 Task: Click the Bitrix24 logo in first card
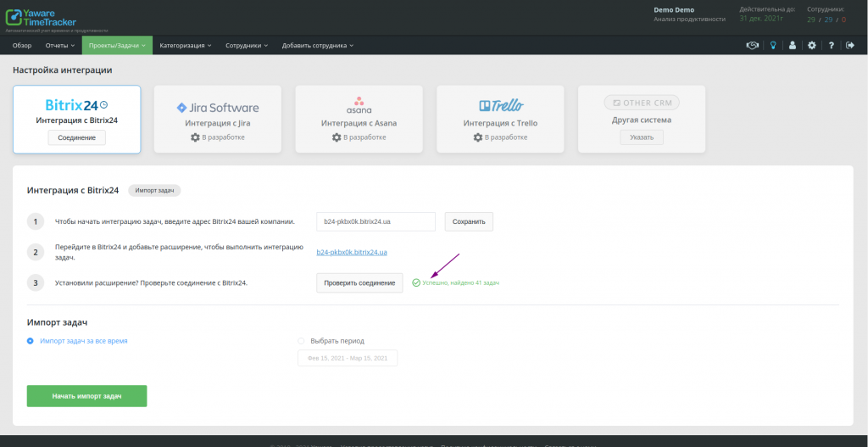click(x=76, y=104)
